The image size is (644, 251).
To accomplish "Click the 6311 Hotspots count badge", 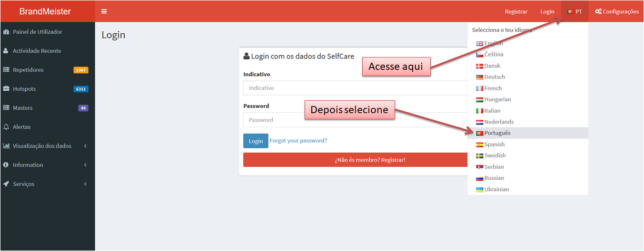I will pyautogui.click(x=81, y=89).
